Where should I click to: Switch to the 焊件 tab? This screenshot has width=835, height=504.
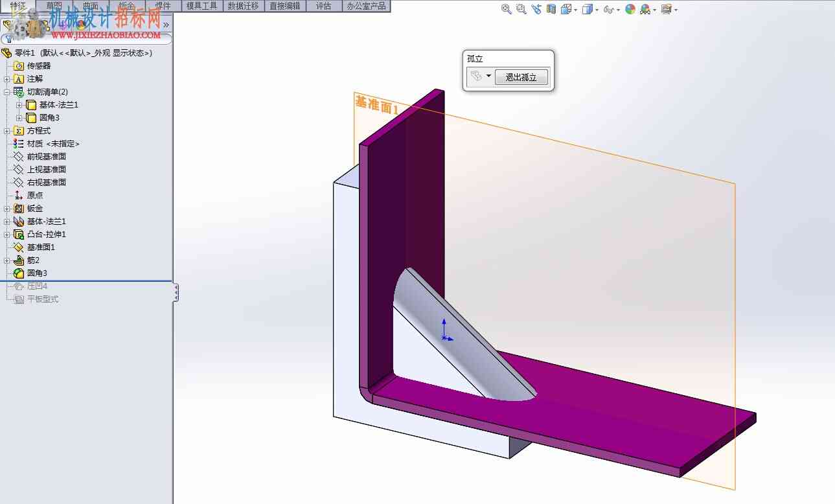[x=163, y=6]
